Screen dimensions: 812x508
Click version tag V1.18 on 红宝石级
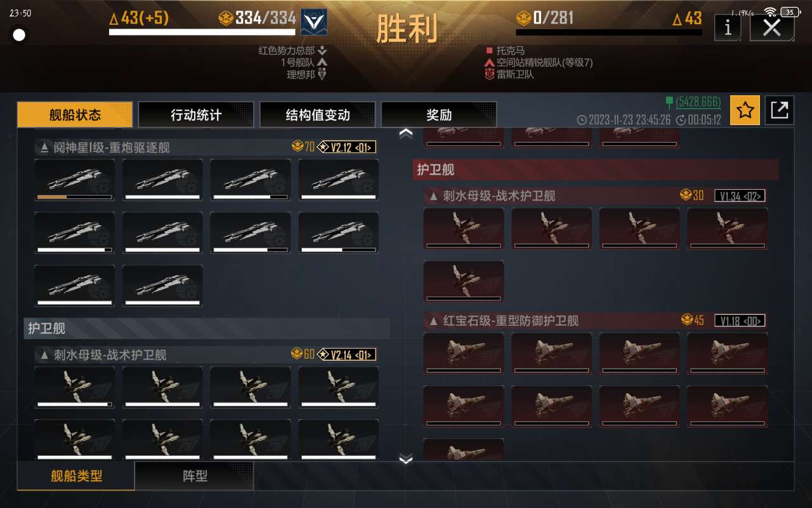[x=740, y=321]
